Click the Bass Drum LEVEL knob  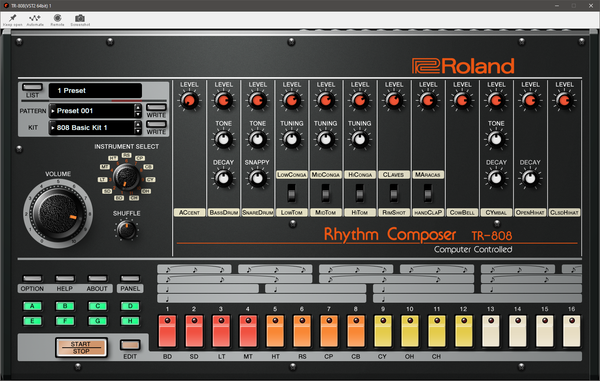click(223, 101)
